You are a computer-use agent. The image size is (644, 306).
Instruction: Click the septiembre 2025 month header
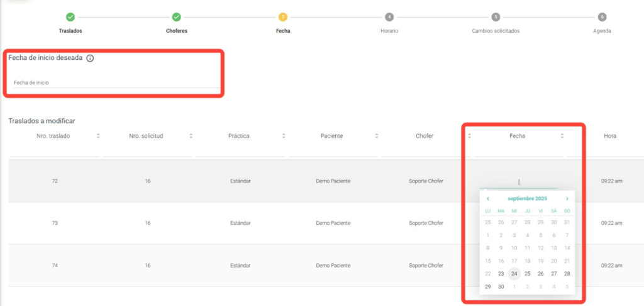coord(528,199)
